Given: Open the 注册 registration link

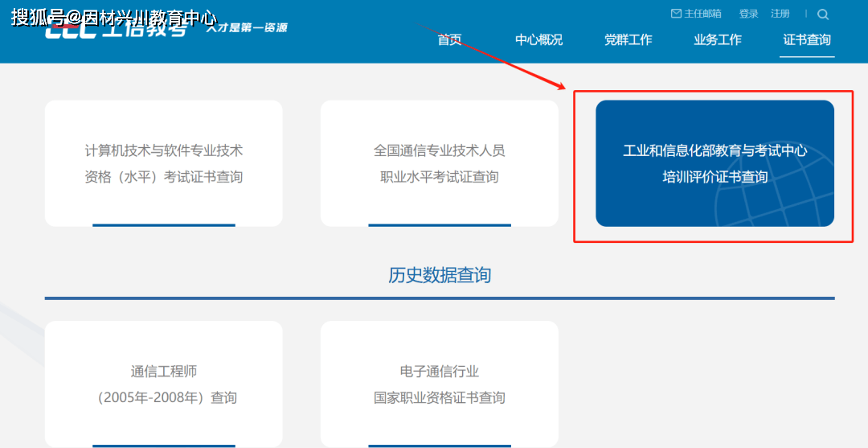Looking at the screenshot, I should coord(780,14).
